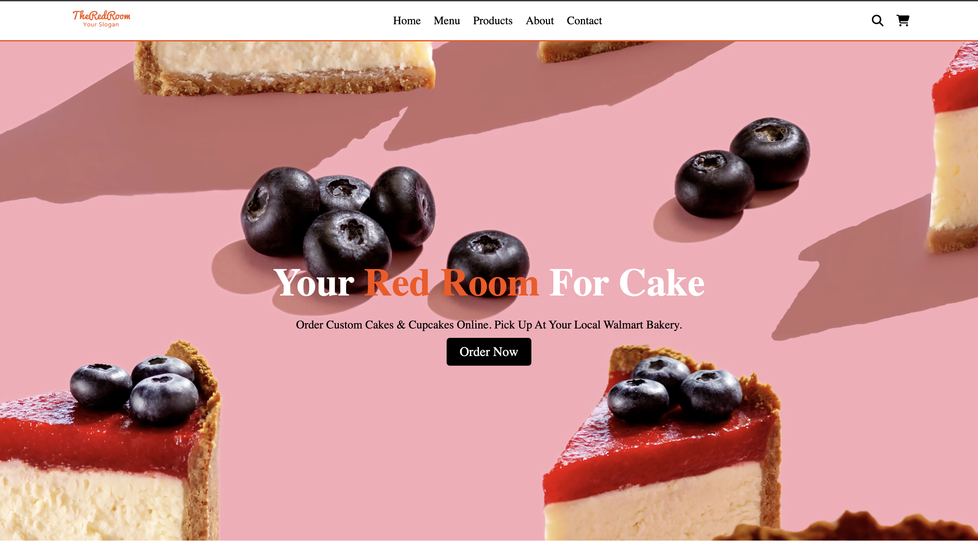Visit the About page link
This screenshot has height=560, width=978.
(x=539, y=20)
